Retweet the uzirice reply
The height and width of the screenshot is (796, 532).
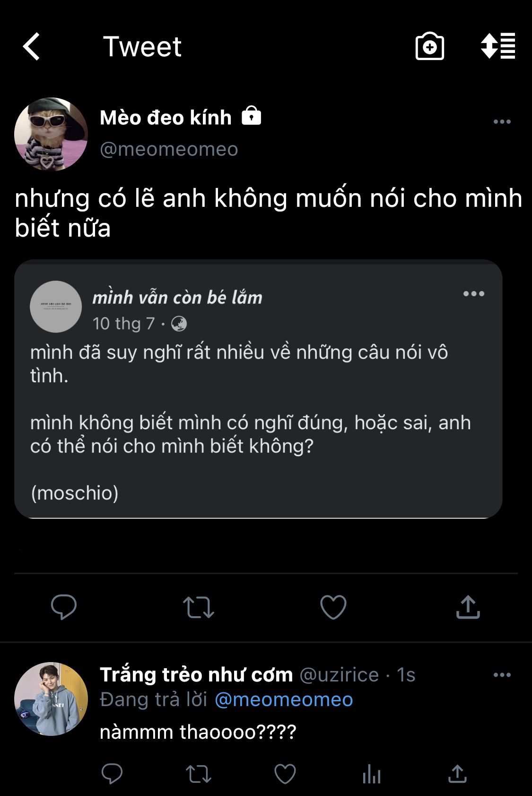(x=199, y=774)
